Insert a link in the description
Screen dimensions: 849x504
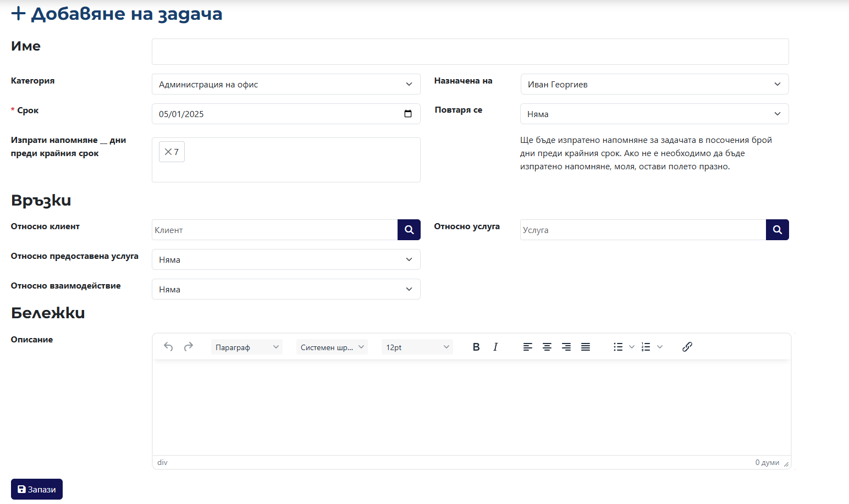(687, 347)
